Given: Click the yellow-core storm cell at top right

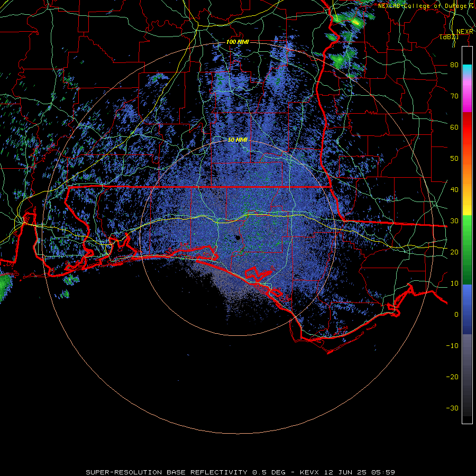Looking at the screenshot, I should click(x=356, y=22).
